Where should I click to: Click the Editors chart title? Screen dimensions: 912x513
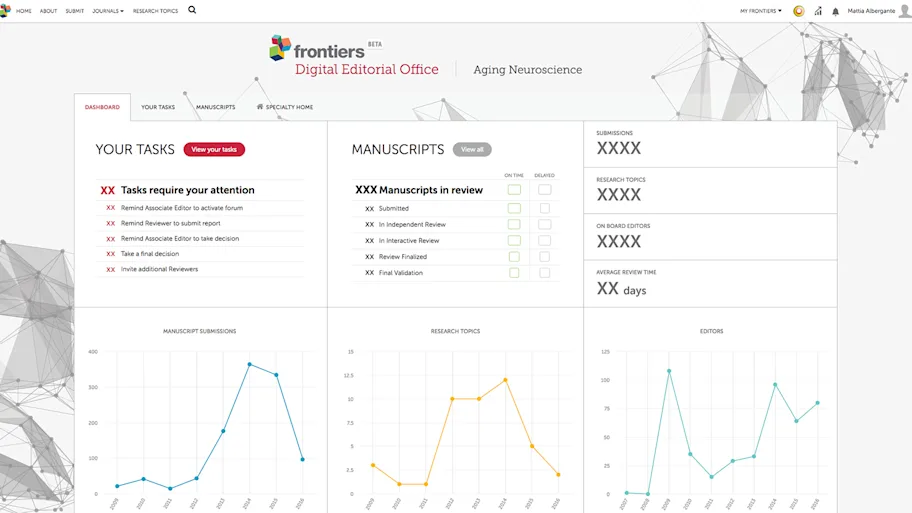(x=711, y=331)
